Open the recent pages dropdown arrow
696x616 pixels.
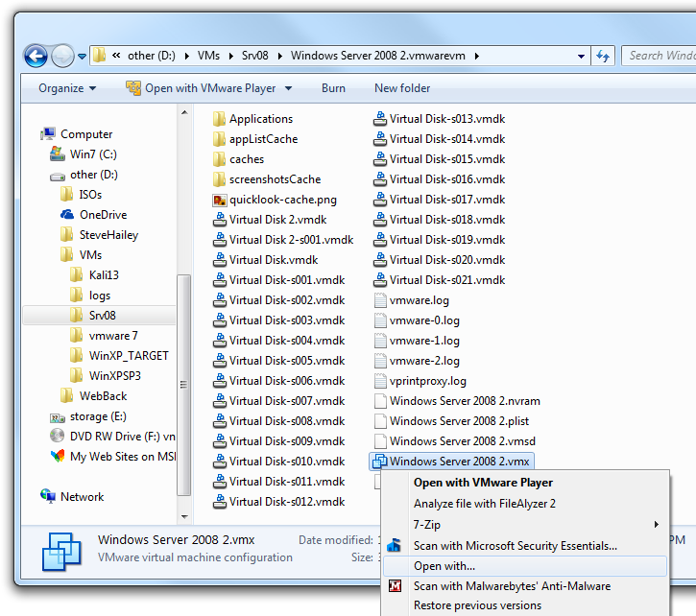coord(83,57)
